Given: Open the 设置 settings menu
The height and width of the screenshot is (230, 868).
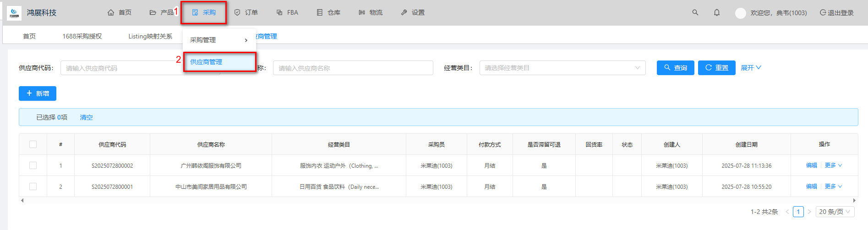Looking at the screenshot, I should pos(413,13).
